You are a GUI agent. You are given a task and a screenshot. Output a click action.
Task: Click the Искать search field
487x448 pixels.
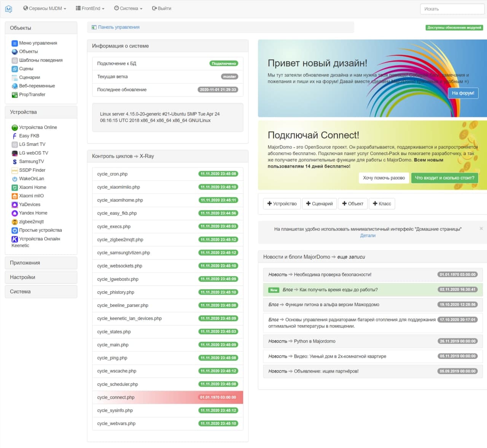tap(452, 9)
